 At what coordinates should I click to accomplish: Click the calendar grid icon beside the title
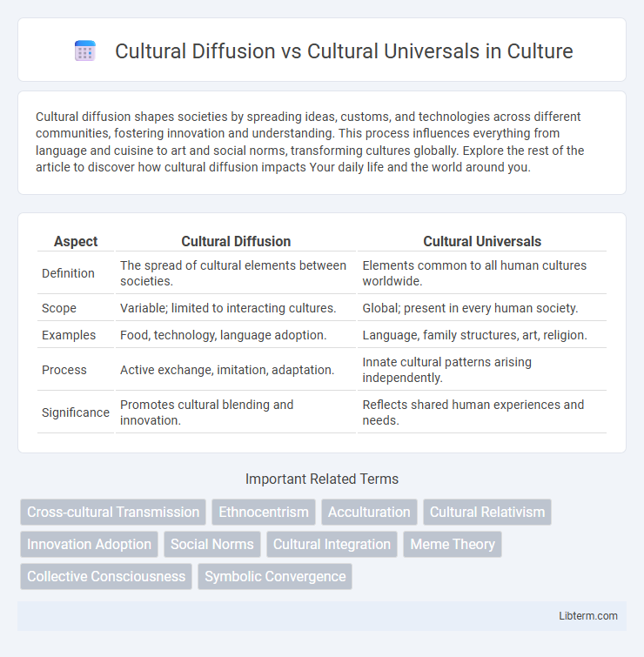(x=85, y=51)
